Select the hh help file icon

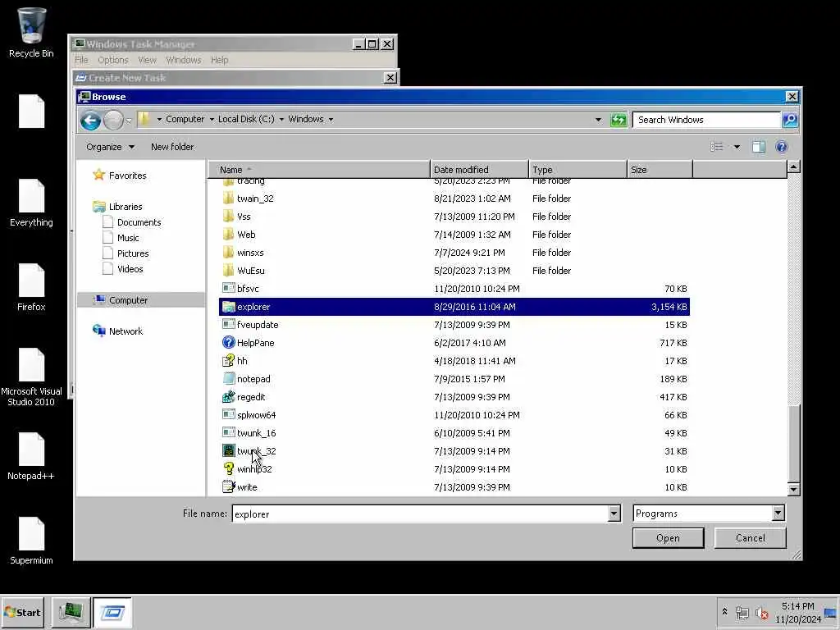[x=229, y=361]
